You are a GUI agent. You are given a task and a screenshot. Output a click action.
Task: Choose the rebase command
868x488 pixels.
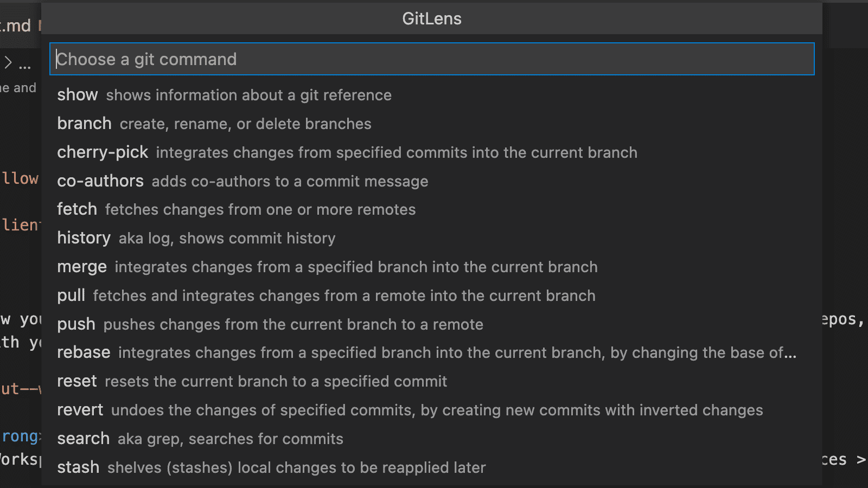[432, 352]
